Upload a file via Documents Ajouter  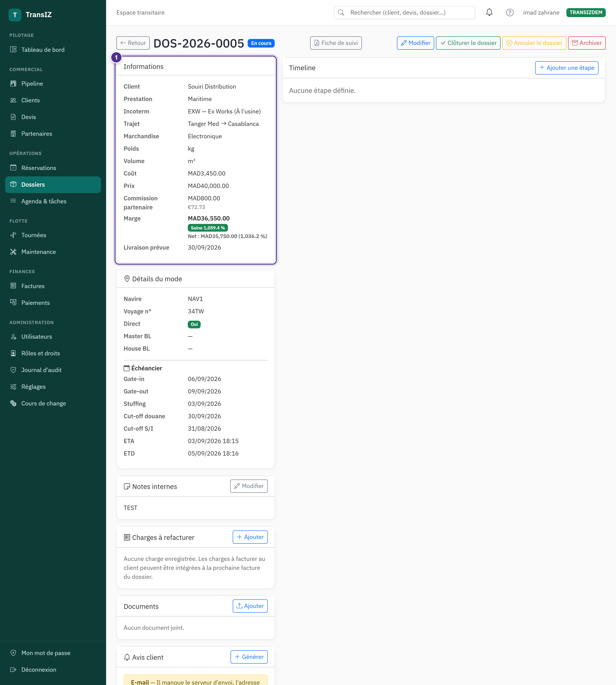tap(250, 606)
